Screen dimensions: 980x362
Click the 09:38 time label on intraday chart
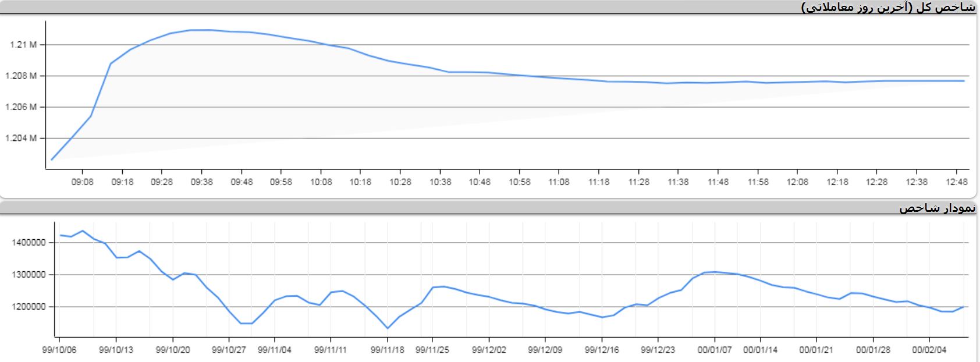coord(201,182)
